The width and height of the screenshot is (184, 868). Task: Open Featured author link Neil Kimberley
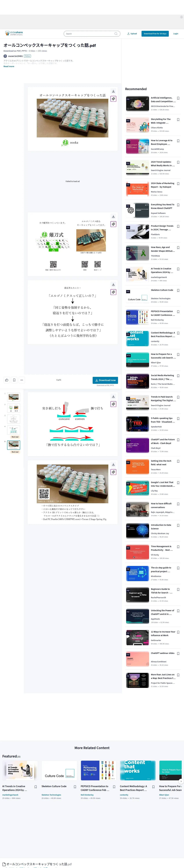(87, 795)
